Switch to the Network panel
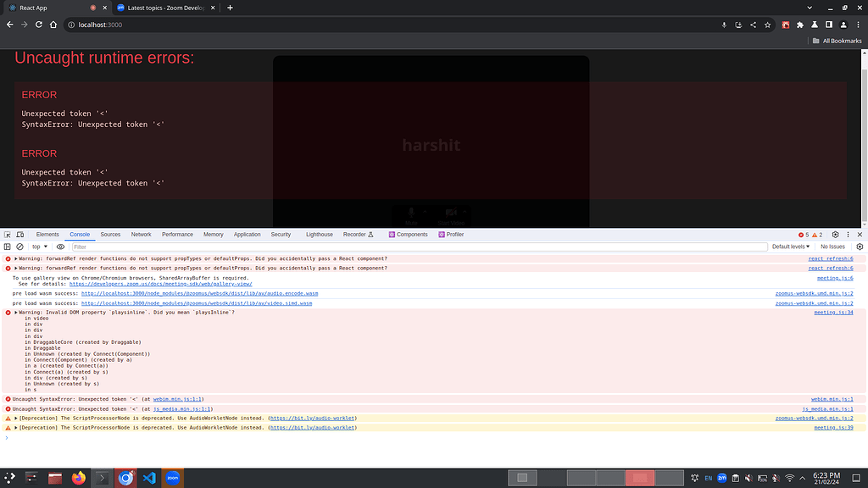This screenshot has width=868, height=488. (x=141, y=235)
